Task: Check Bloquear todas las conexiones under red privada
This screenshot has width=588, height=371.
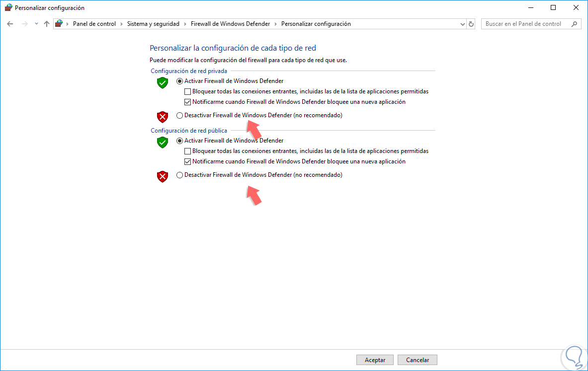Action: pos(187,91)
